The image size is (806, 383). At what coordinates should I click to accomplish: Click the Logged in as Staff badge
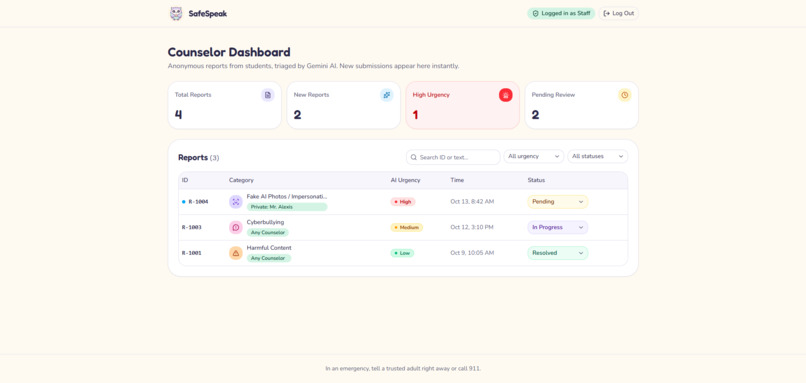(x=561, y=13)
